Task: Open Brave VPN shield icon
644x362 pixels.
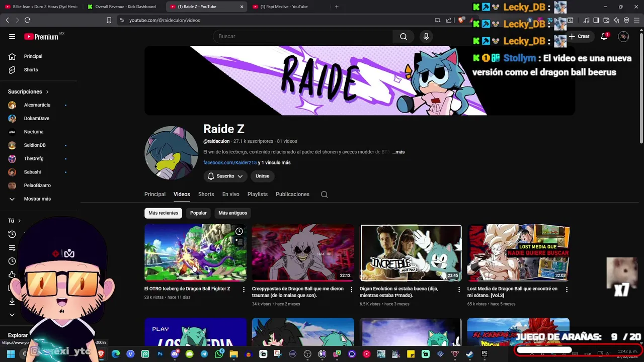Action: coord(626,20)
